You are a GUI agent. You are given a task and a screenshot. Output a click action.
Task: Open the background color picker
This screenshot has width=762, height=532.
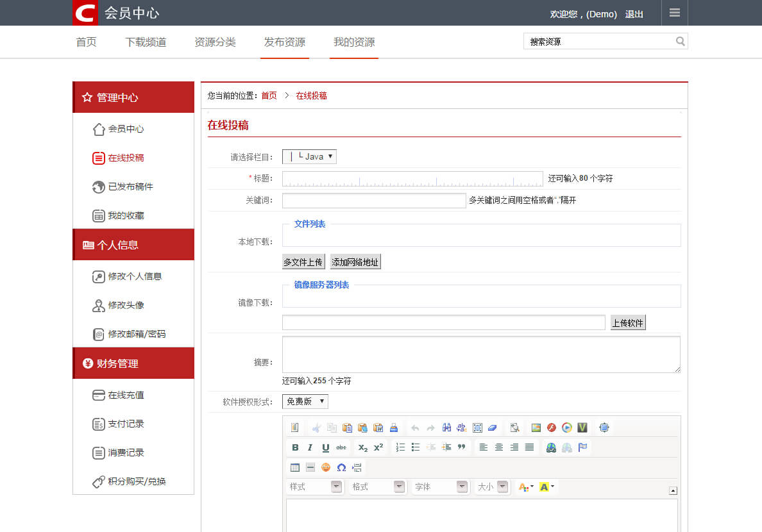point(546,487)
